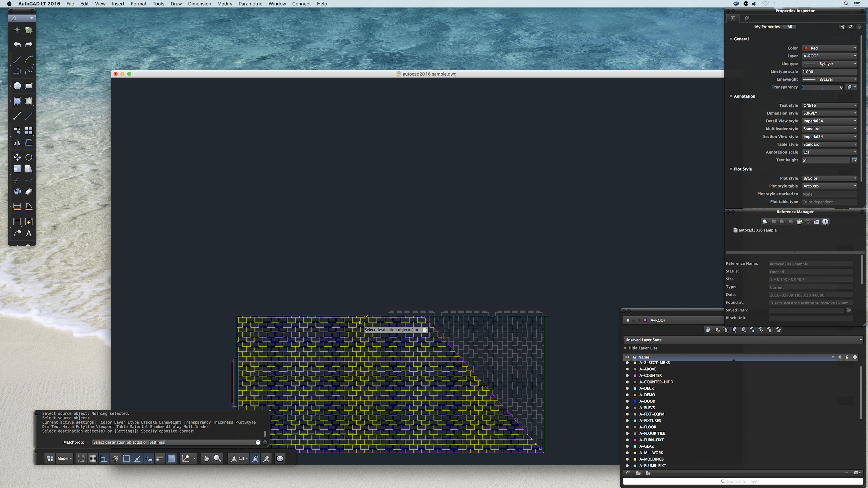This screenshot has height=488, width=868.
Task: Select the Mirror tool
Action: point(17,142)
